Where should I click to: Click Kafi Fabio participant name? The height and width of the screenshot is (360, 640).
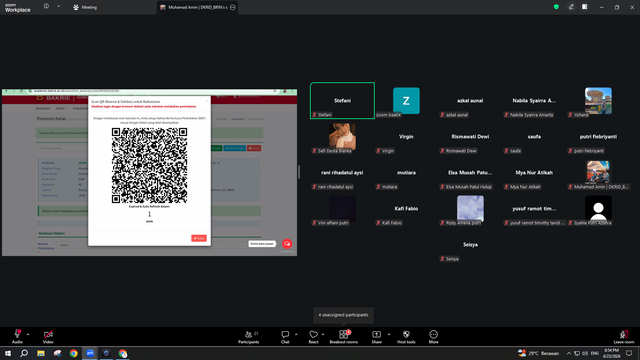tap(406, 209)
